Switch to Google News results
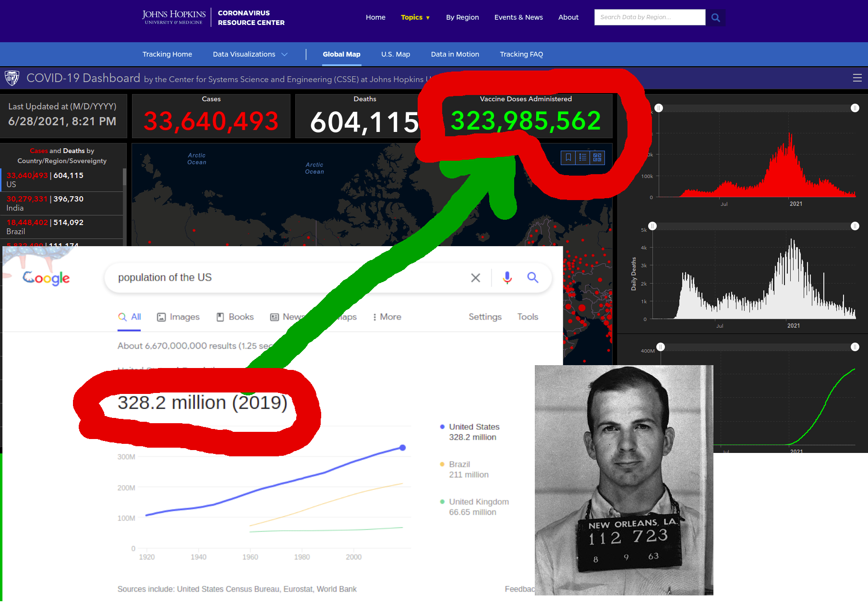This screenshot has width=868, height=606. click(287, 317)
